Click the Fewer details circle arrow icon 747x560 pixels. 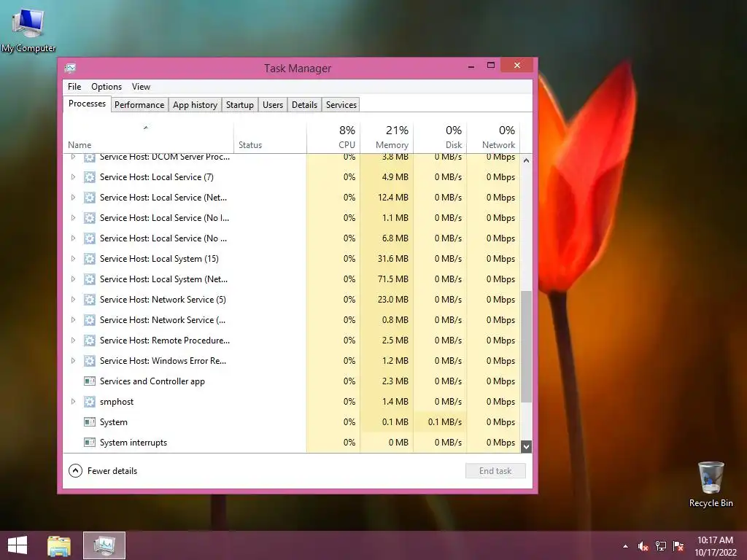pyautogui.click(x=75, y=471)
